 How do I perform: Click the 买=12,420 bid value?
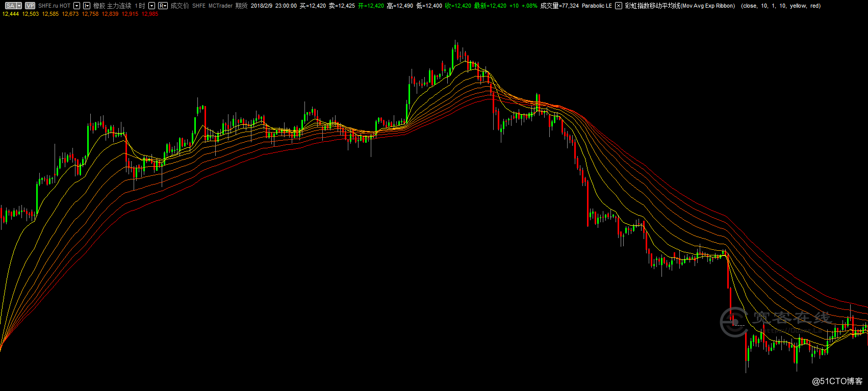[313, 6]
